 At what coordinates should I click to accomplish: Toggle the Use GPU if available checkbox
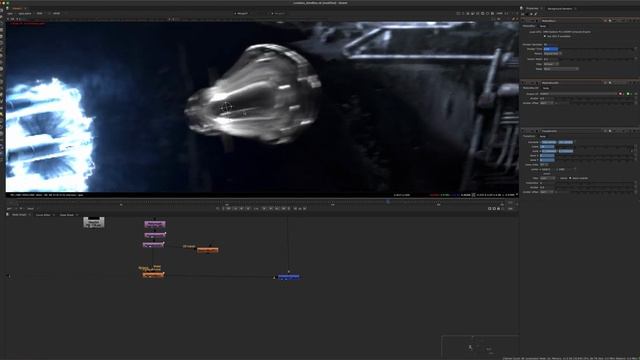click(x=545, y=36)
